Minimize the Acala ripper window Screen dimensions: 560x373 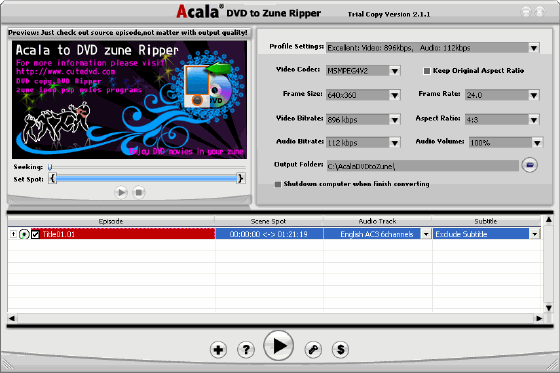click(526, 12)
